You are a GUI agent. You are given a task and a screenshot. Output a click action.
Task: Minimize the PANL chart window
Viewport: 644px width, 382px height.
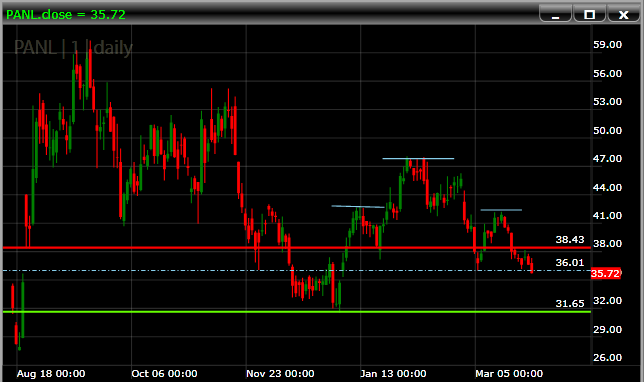coord(555,15)
